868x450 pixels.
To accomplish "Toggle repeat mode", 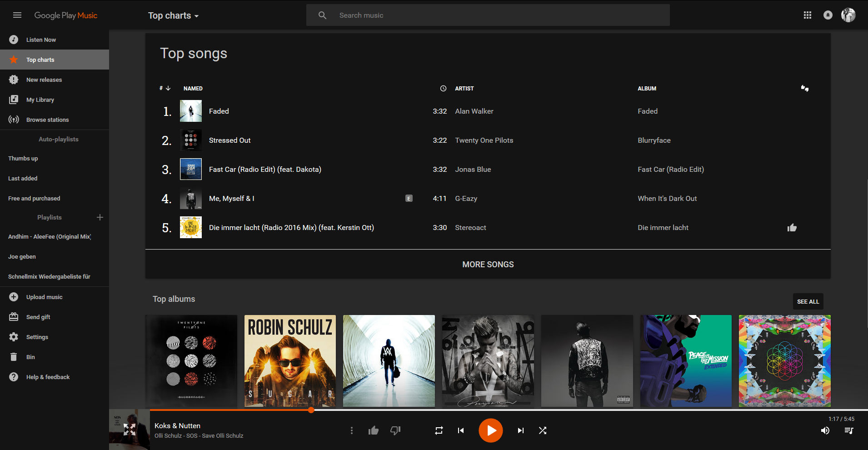I will [439, 430].
